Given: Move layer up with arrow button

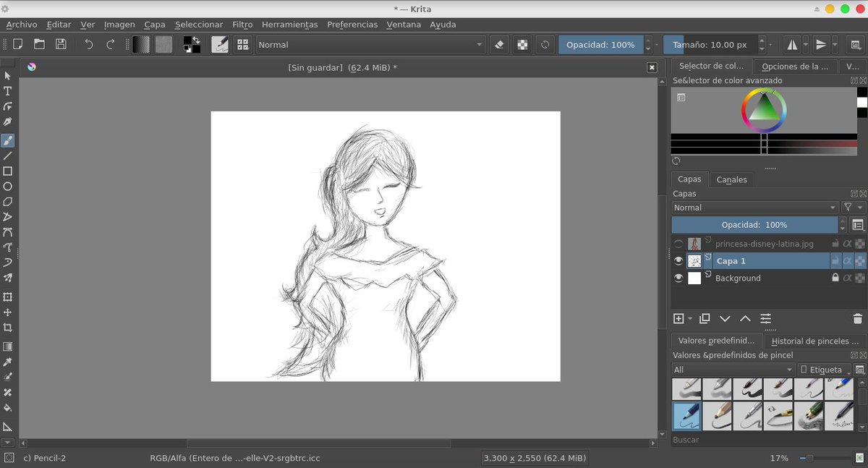Looking at the screenshot, I should [745, 318].
